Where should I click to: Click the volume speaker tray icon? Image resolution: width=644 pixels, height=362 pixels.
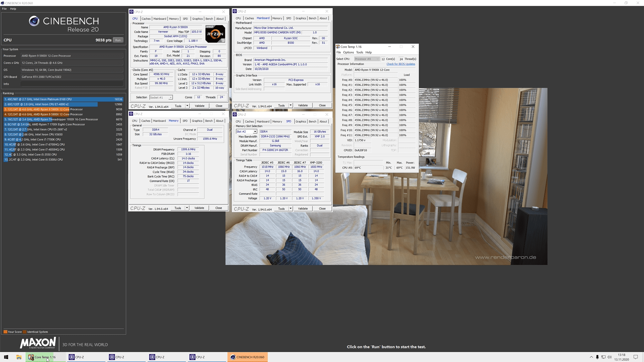pyautogui.click(x=609, y=357)
